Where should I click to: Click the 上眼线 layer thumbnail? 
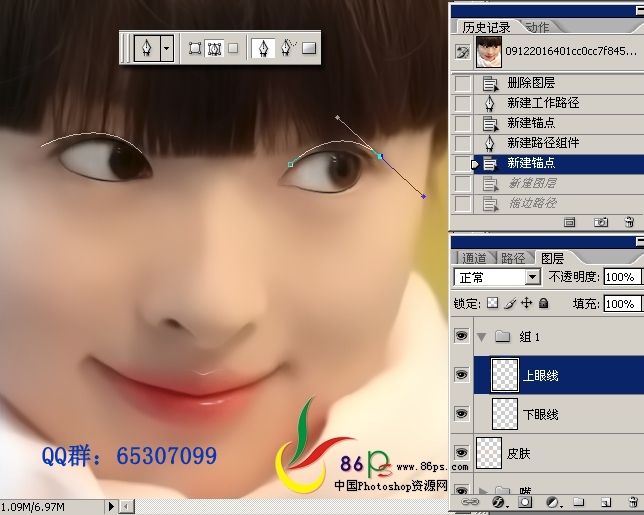(x=505, y=375)
